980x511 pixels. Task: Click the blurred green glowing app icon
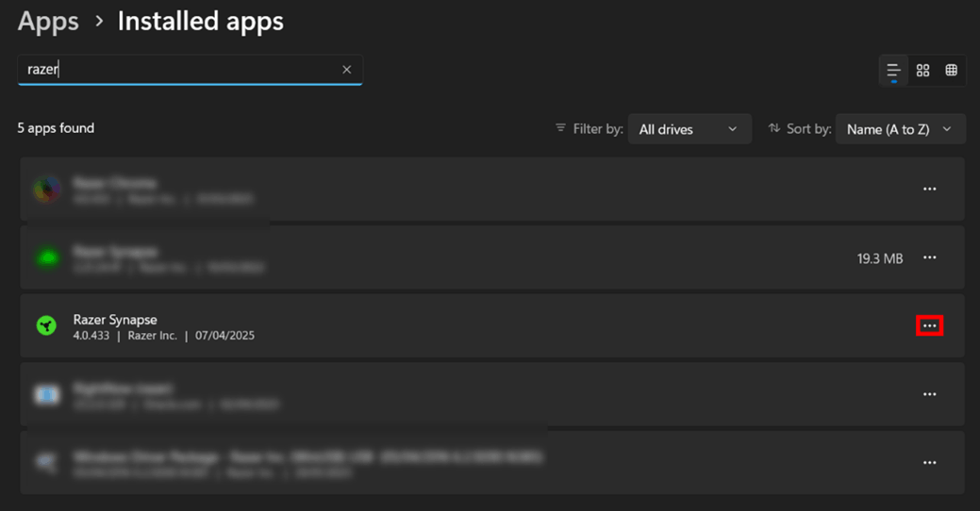coord(47,257)
